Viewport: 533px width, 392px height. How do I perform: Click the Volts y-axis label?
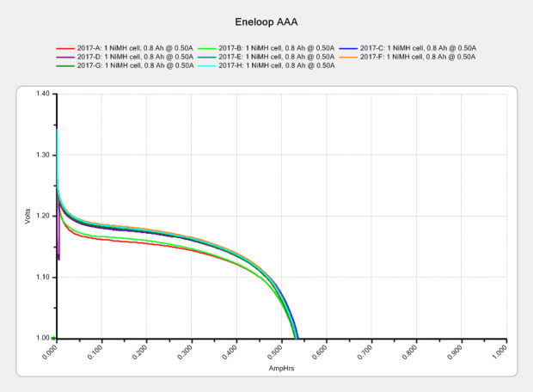click(28, 217)
